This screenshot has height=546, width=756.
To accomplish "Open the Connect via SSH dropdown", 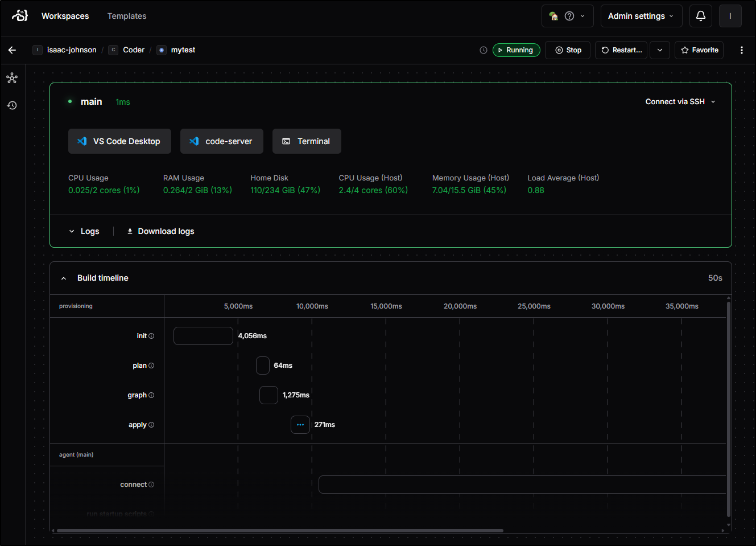I will click(680, 102).
